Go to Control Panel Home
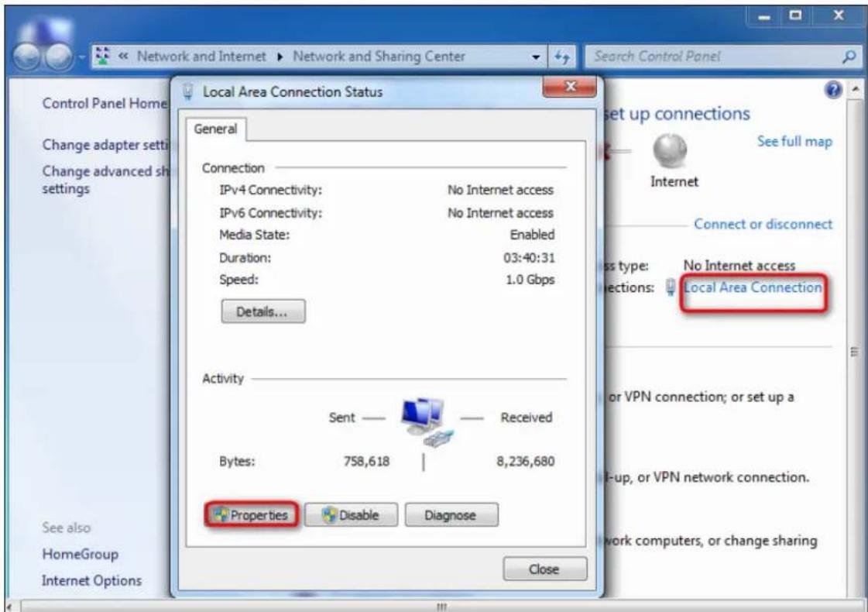Image resolution: width=868 pixels, height=612 pixels. (x=104, y=103)
